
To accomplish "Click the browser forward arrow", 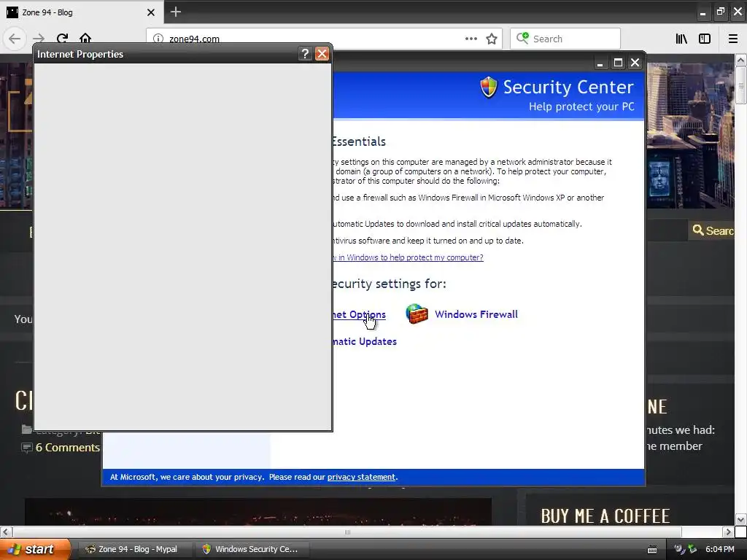I will point(39,39).
